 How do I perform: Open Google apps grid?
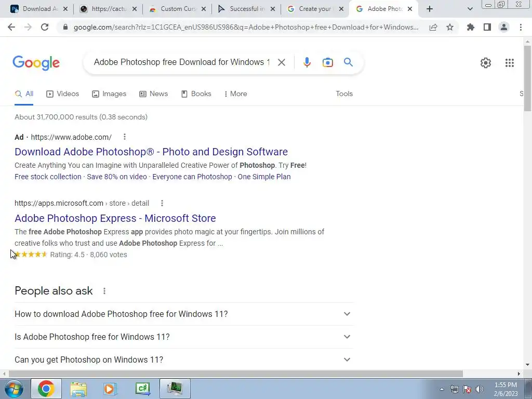509,63
